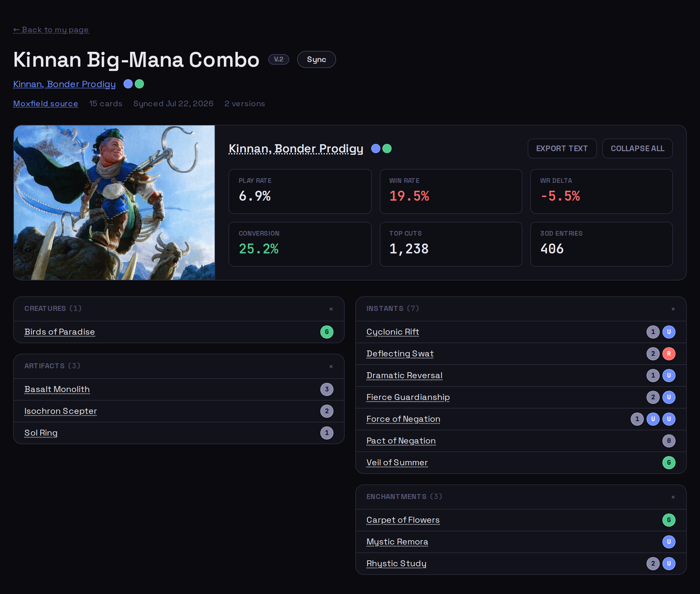Click the generic 2 mana icon on Rhystic Study
The image size is (700, 594).
tap(653, 564)
